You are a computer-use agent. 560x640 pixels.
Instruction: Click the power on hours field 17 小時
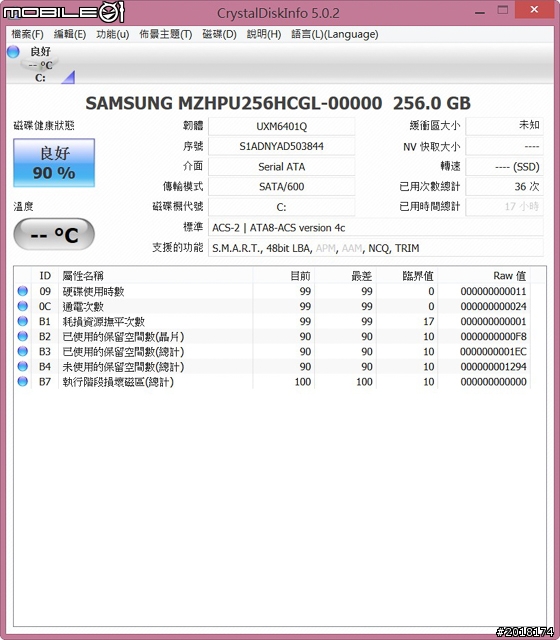(504, 207)
